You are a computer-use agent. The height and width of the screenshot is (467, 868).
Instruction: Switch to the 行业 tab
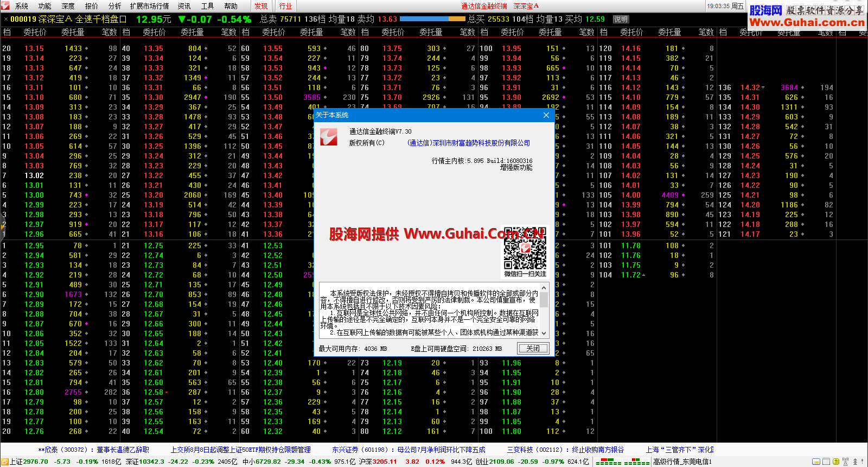pyautogui.click(x=286, y=6)
